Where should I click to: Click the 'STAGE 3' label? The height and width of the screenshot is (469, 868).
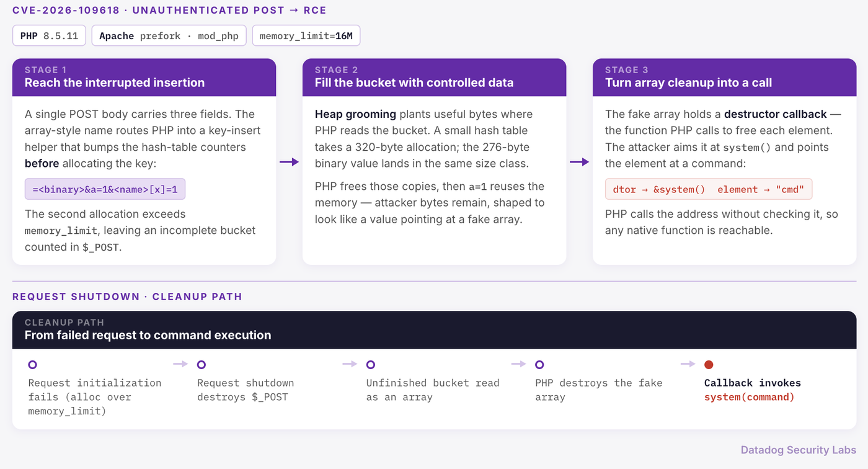627,70
